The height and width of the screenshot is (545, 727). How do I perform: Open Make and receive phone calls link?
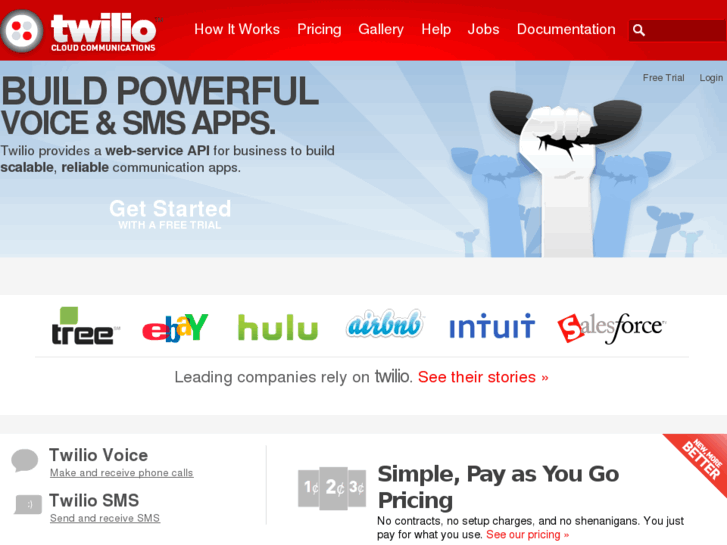tap(121, 473)
